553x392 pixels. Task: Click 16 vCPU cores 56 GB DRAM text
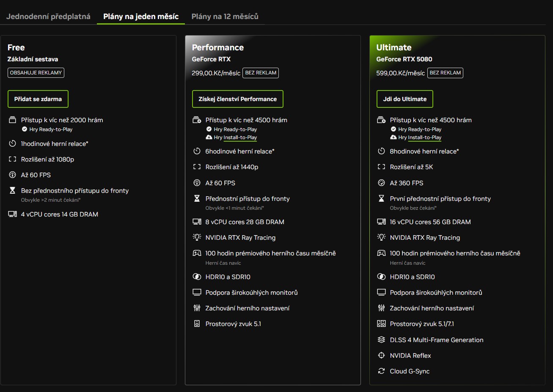[430, 222]
